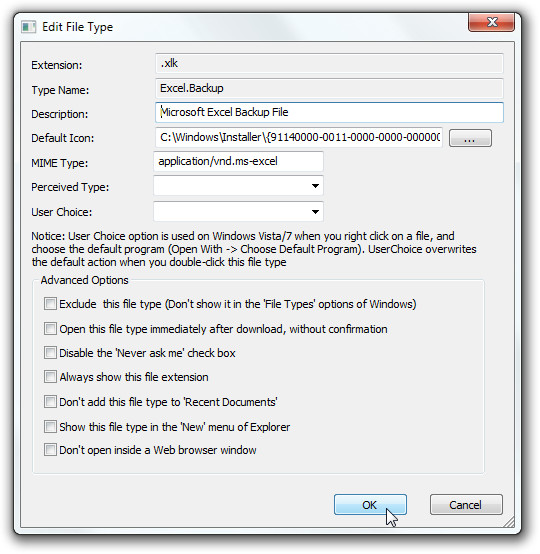The height and width of the screenshot is (554, 540).
Task: Check 'Exclude this file type' option
Action: [50, 303]
